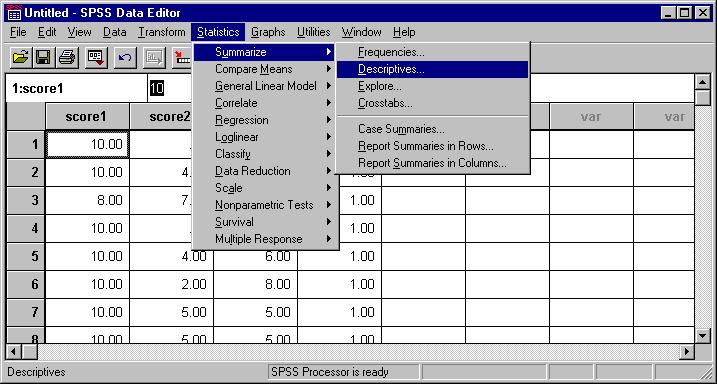This screenshot has width=717, height=384.
Task: Click the 8.00 cell in row 6
Action: coord(256,284)
